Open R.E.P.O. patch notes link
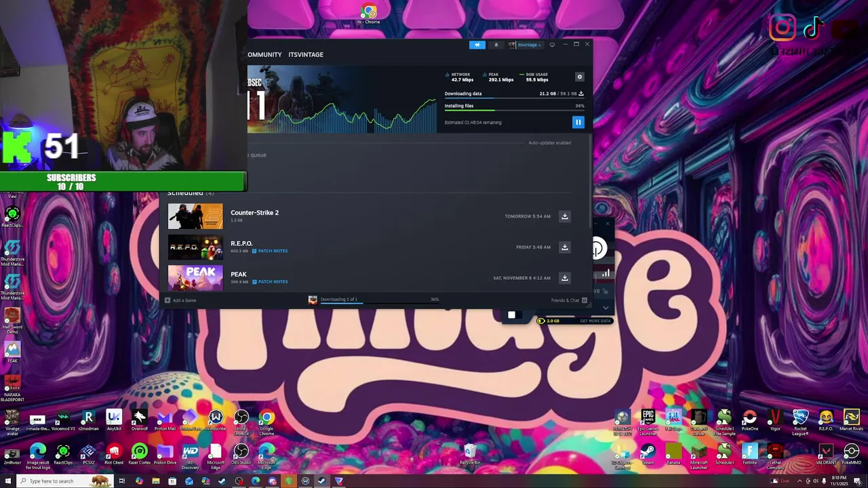Viewport: 868px width, 488px height. [270, 251]
